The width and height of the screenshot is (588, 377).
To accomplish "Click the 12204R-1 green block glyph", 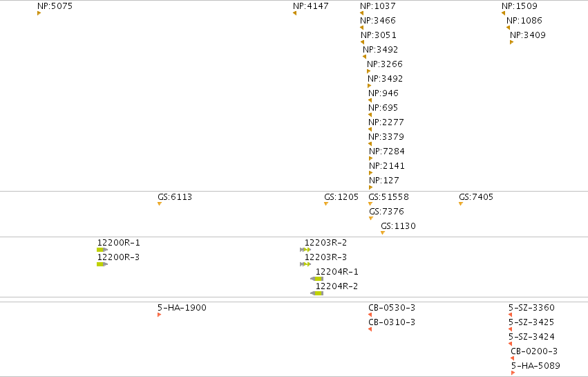I will [x=317, y=279].
